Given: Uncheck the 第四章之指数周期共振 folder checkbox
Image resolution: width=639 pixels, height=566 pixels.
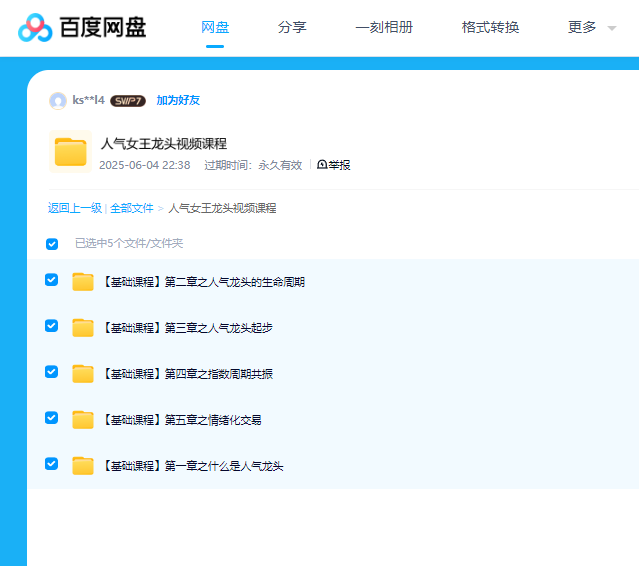Looking at the screenshot, I should pyautogui.click(x=52, y=372).
